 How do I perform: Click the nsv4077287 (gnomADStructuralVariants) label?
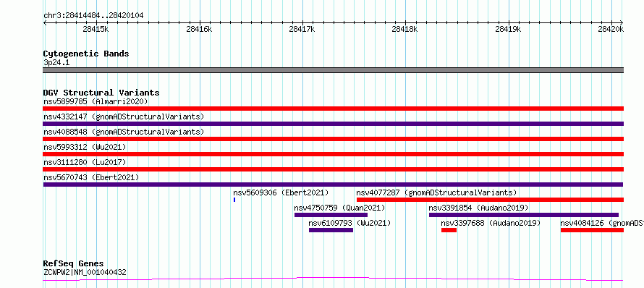(436, 192)
